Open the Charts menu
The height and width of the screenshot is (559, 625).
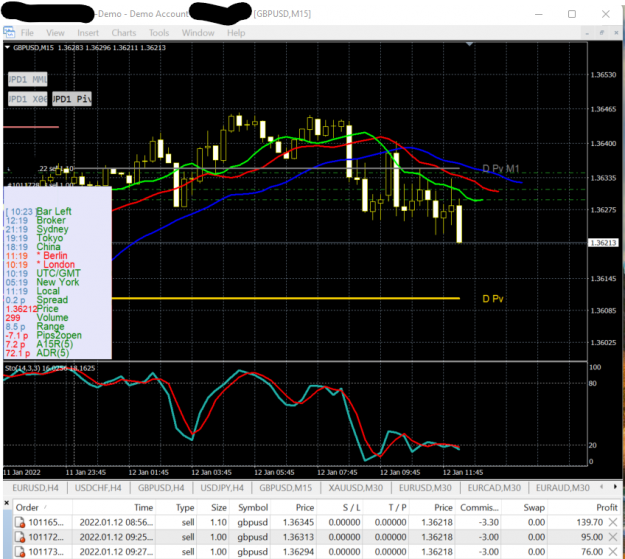[x=124, y=33]
